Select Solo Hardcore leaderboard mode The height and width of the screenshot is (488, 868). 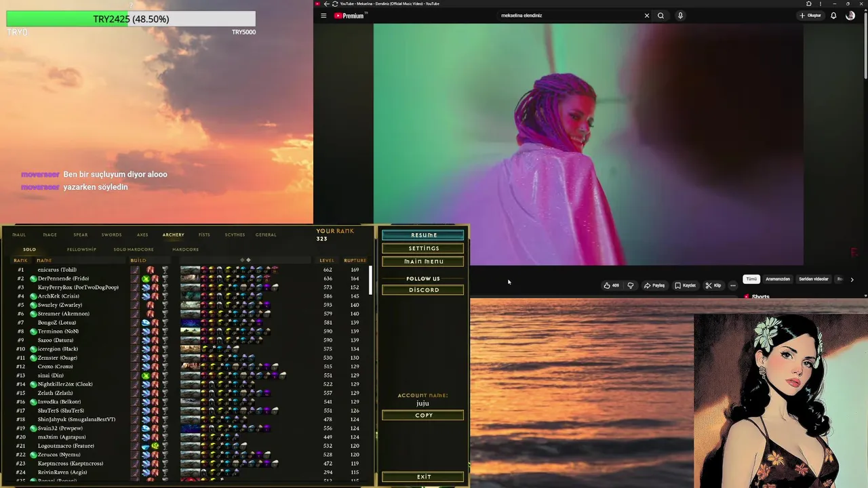pyautogui.click(x=134, y=249)
